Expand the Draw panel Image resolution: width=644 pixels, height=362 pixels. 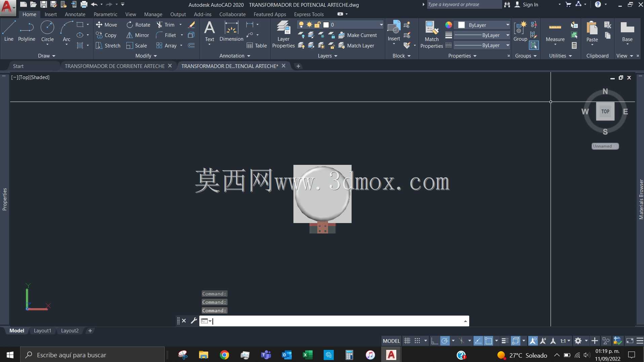click(x=46, y=56)
